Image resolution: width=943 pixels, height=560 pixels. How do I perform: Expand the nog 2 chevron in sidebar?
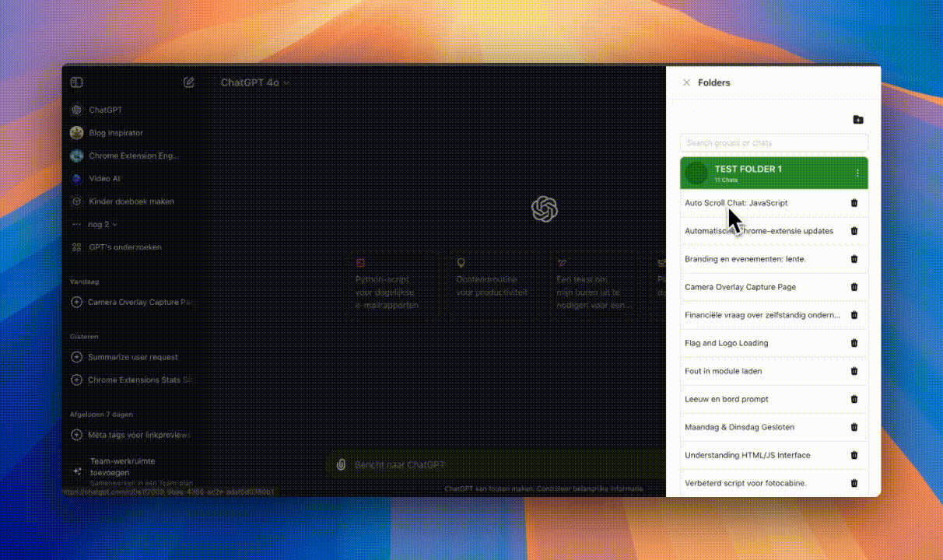tap(114, 224)
